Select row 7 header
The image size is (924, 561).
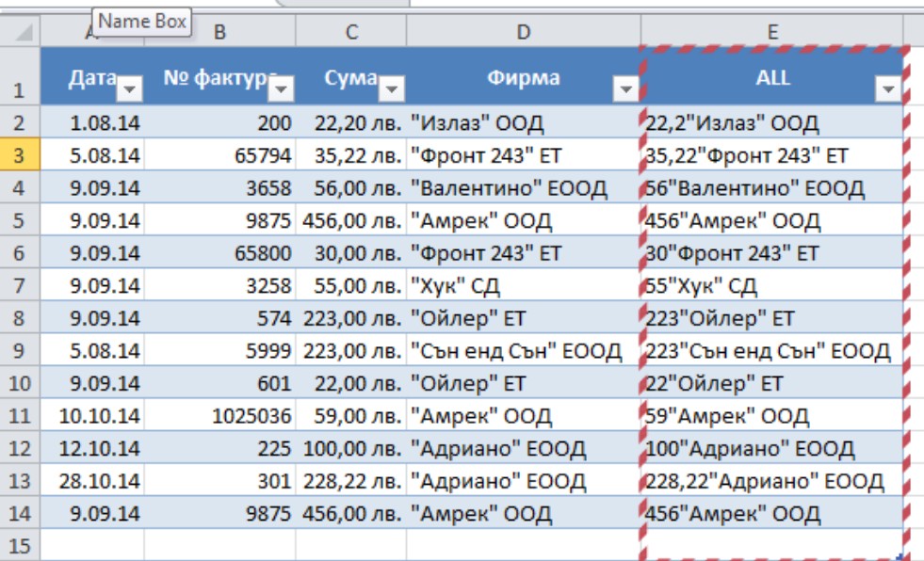[x=20, y=285]
